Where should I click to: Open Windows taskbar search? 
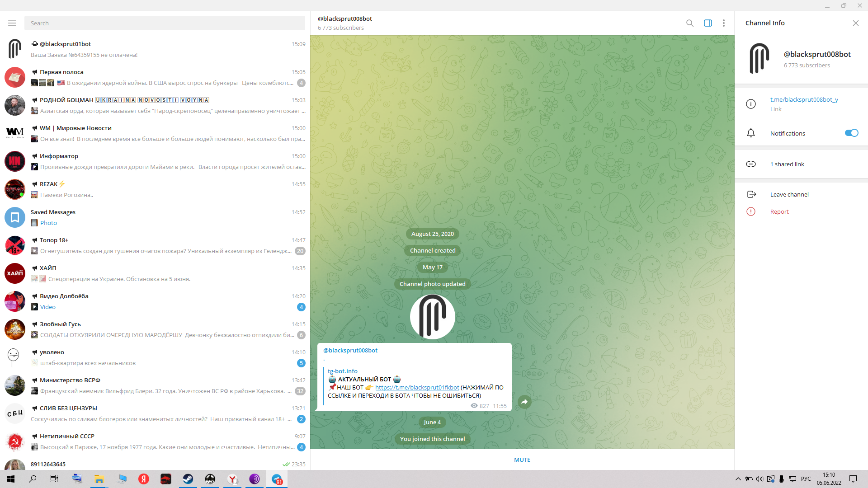click(33, 479)
